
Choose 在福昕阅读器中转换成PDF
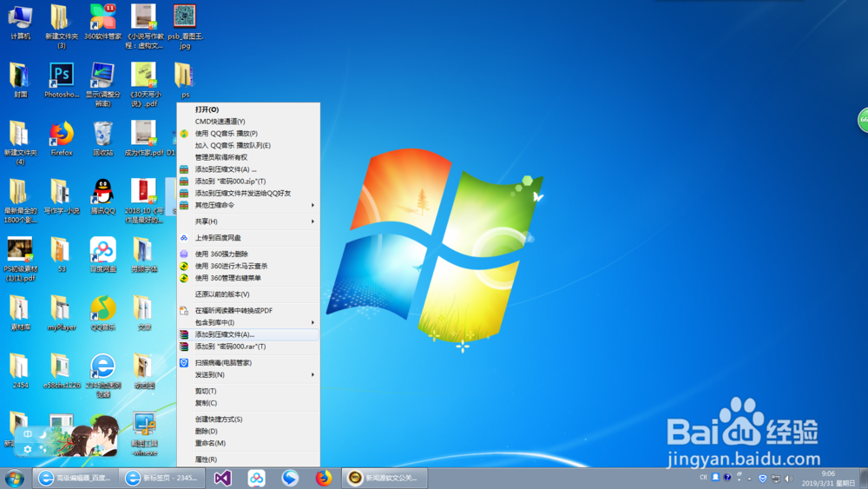click(248, 311)
